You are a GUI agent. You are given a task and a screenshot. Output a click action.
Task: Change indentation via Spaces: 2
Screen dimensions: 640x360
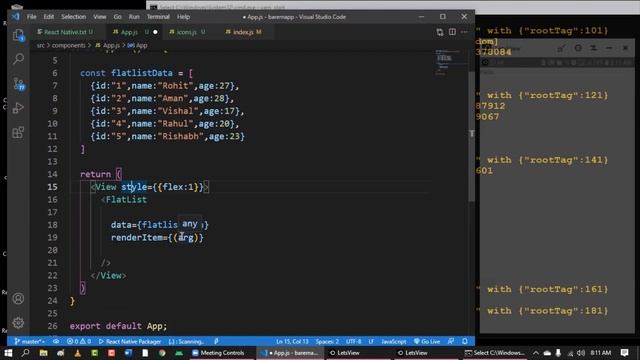[x=327, y=341]
